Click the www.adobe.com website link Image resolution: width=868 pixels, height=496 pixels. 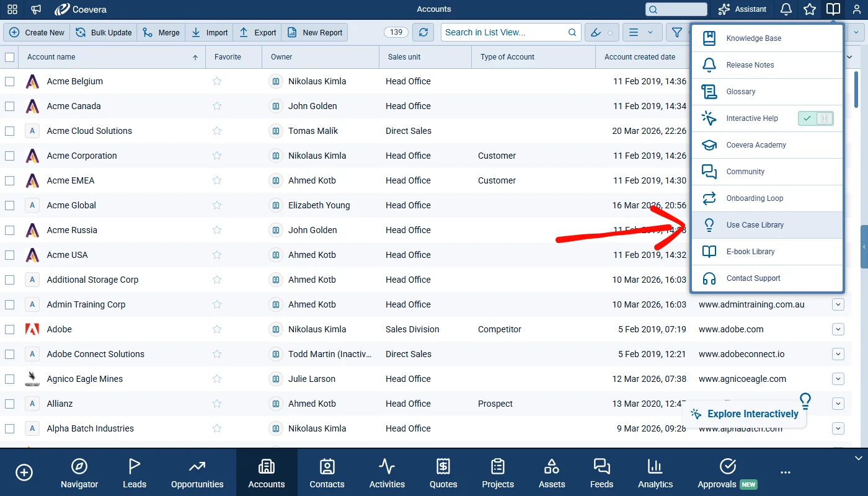point(731,329)
